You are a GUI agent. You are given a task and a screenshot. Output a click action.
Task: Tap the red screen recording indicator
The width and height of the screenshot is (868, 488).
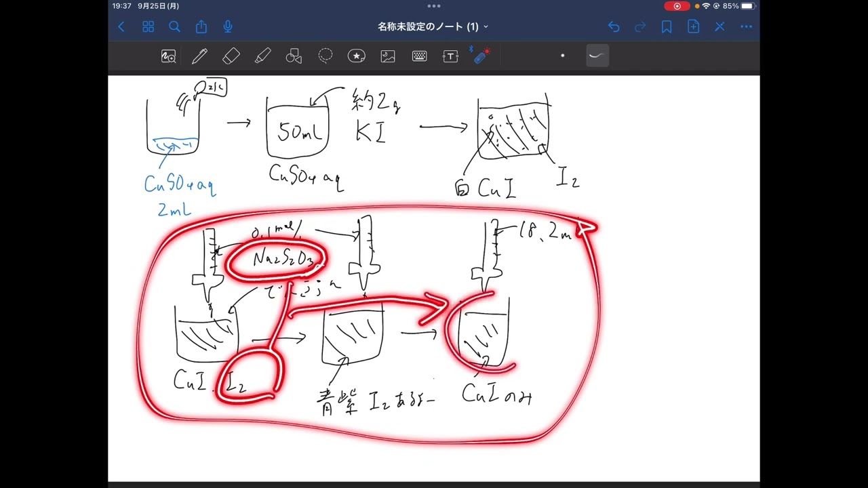point(676,6)
